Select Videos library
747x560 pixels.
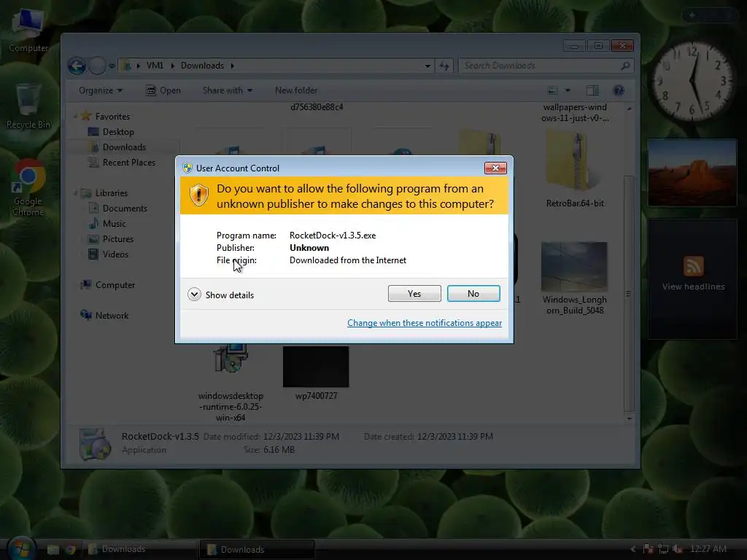115,254
